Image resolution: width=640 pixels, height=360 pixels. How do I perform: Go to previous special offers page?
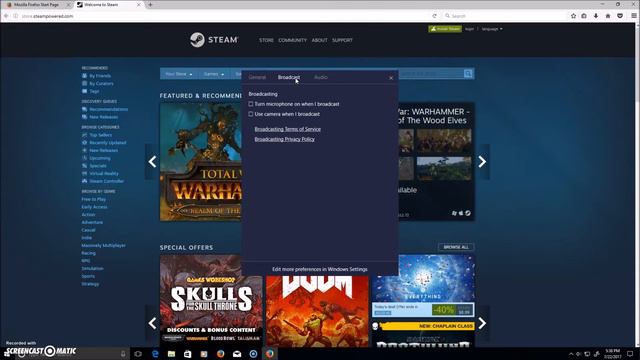152,323
